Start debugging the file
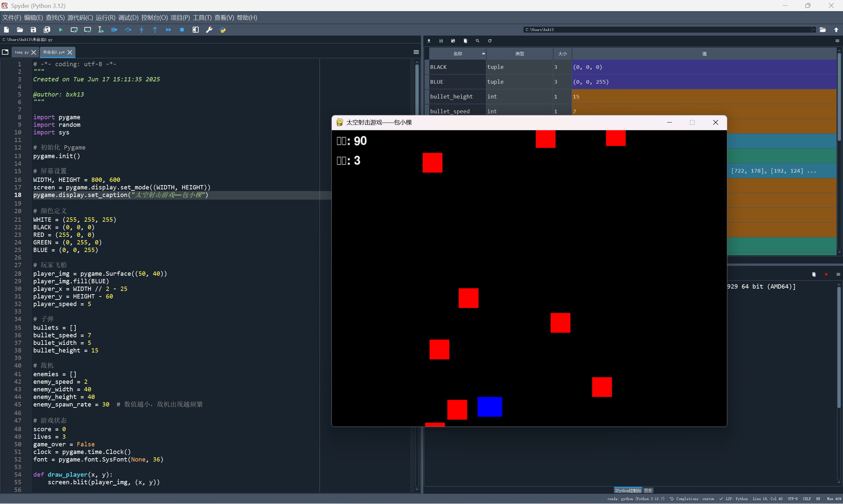843x504 pixels. click(114, 30)
